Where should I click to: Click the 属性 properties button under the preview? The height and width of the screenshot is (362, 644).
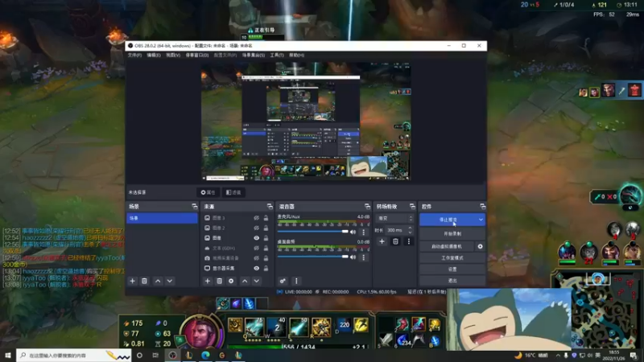208,192
